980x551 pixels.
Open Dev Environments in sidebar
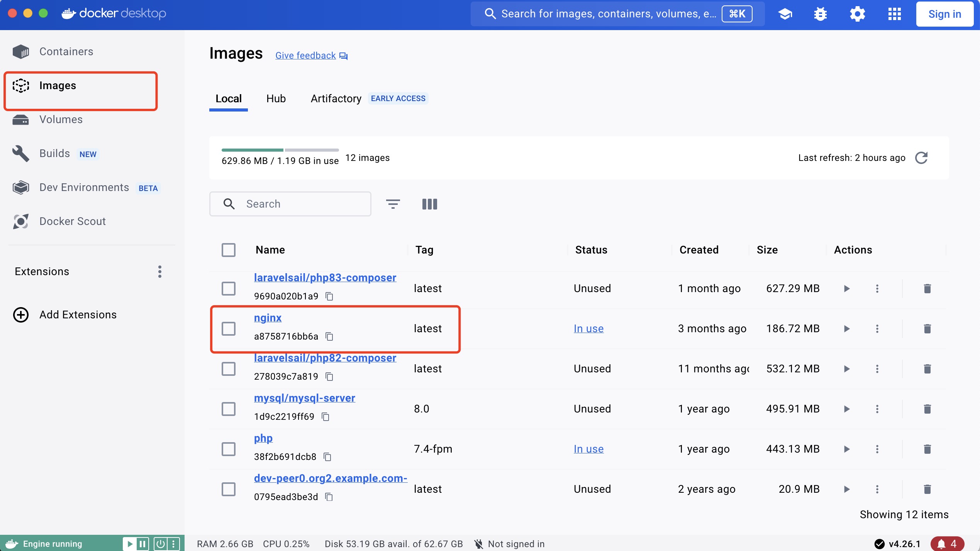[84, 188]
